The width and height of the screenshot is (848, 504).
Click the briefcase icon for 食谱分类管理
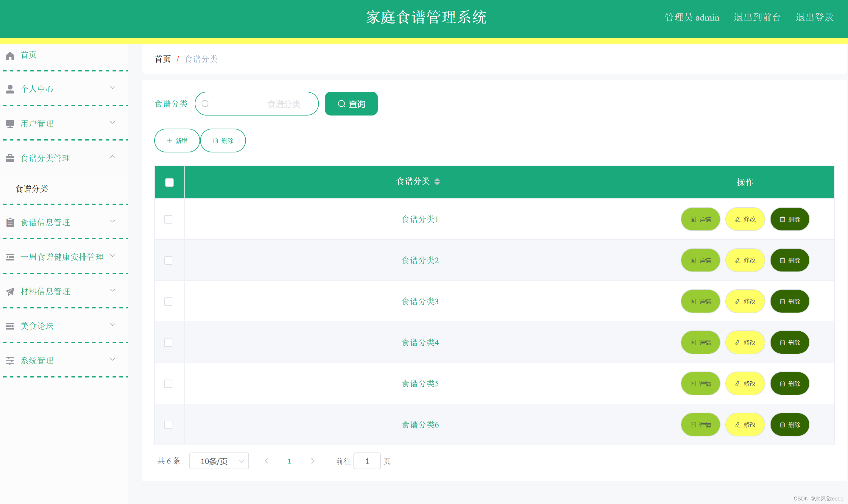[x=10, y=158]
